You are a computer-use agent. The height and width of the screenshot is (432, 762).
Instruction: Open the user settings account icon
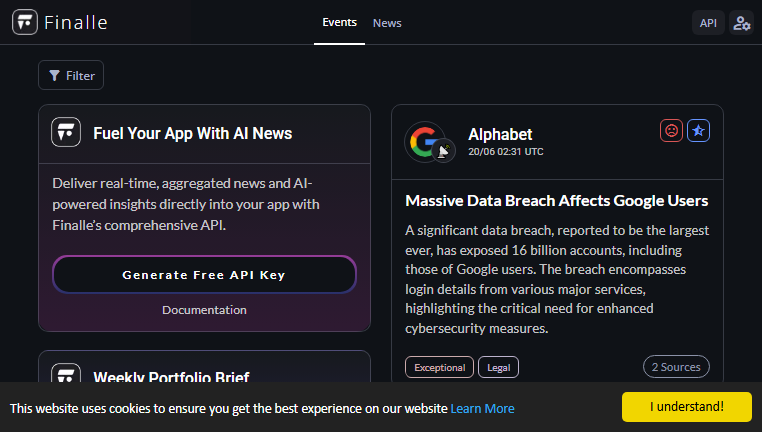tap(742, 23)
